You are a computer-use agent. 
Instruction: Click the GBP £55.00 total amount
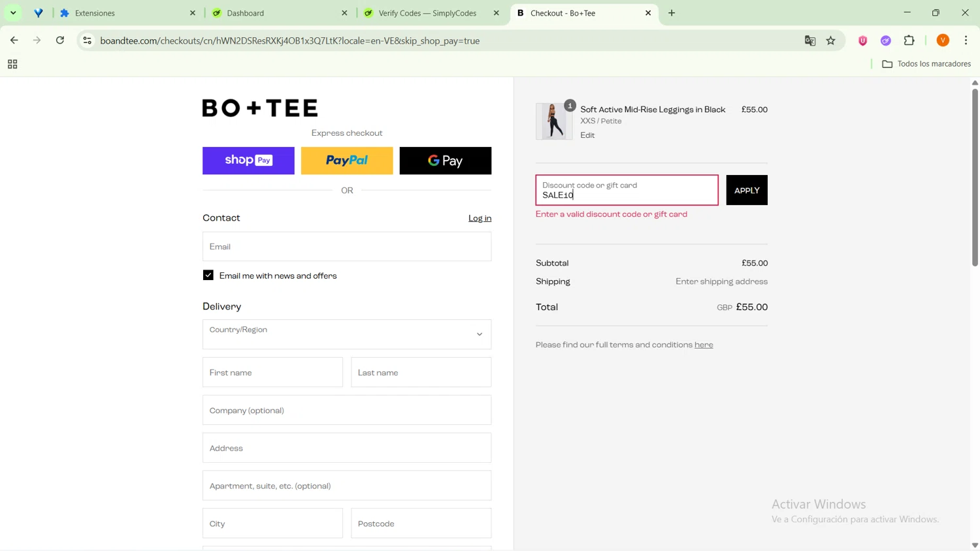pyautogui.click(x=742, y=307)
